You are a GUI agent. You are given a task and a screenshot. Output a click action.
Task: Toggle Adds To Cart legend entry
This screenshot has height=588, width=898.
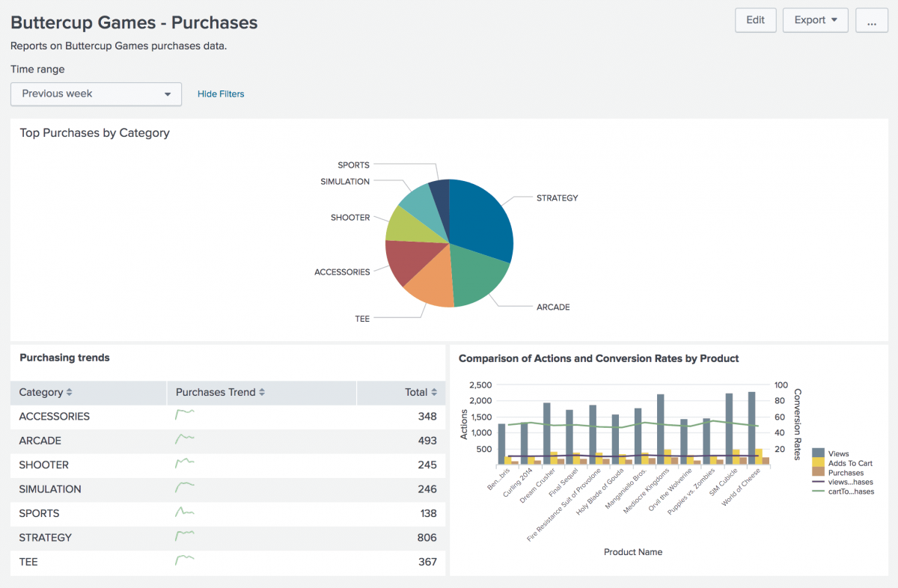[843, 463]
